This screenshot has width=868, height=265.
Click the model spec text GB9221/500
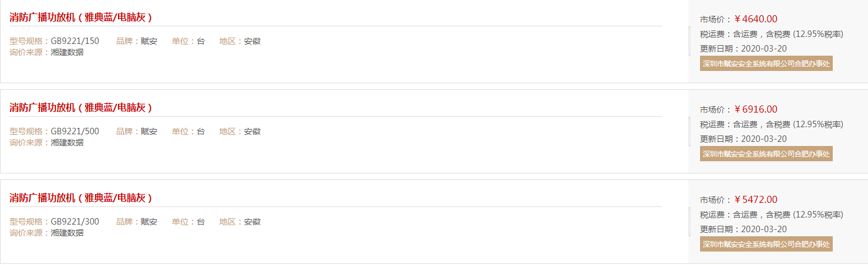tap(75, 131)
